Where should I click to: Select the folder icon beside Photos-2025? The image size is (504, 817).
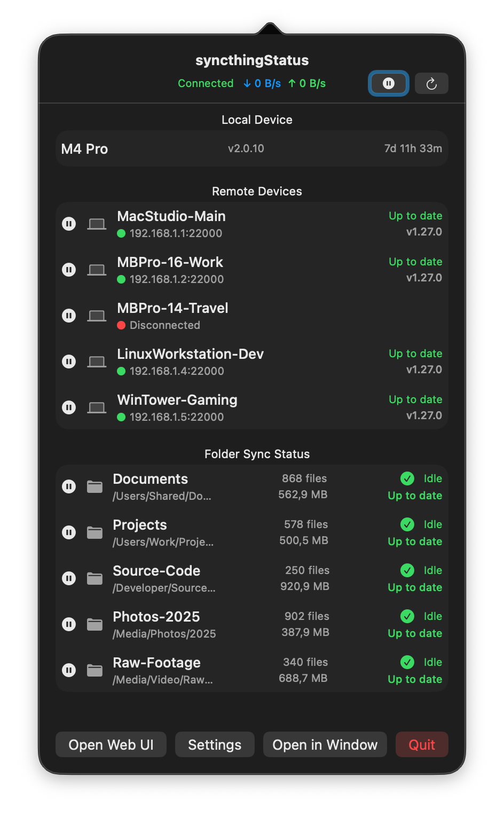point(94,624)
